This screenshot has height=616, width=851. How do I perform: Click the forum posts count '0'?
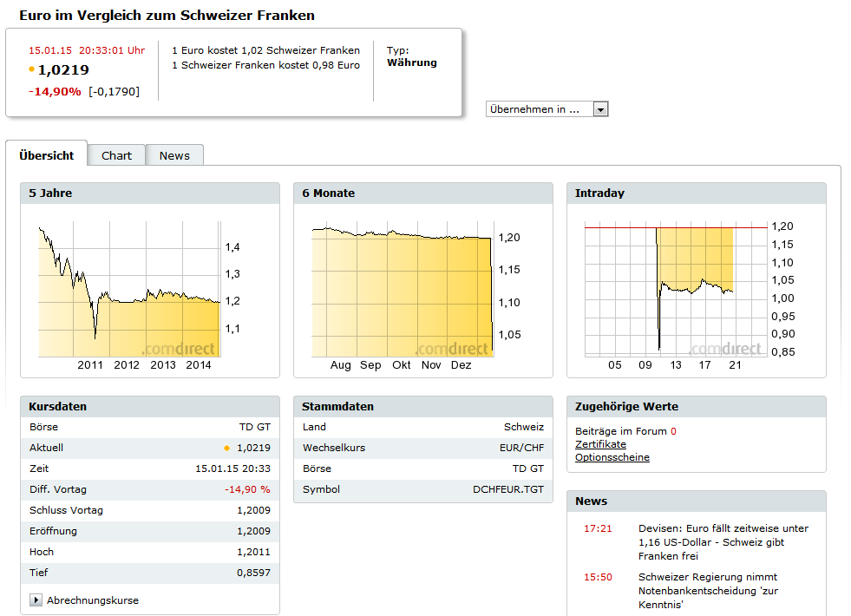[x=673, y=431]
